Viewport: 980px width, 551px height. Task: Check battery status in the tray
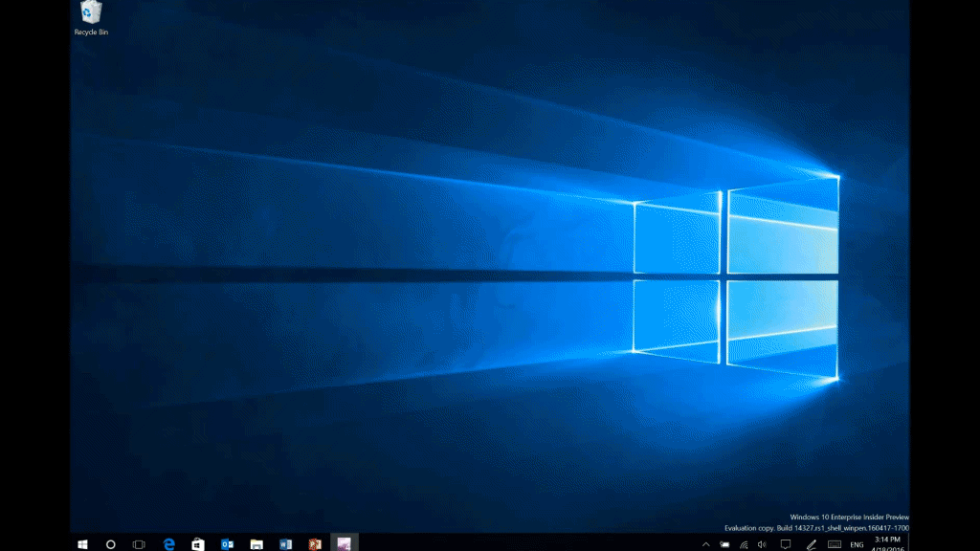tap(724, 543)
